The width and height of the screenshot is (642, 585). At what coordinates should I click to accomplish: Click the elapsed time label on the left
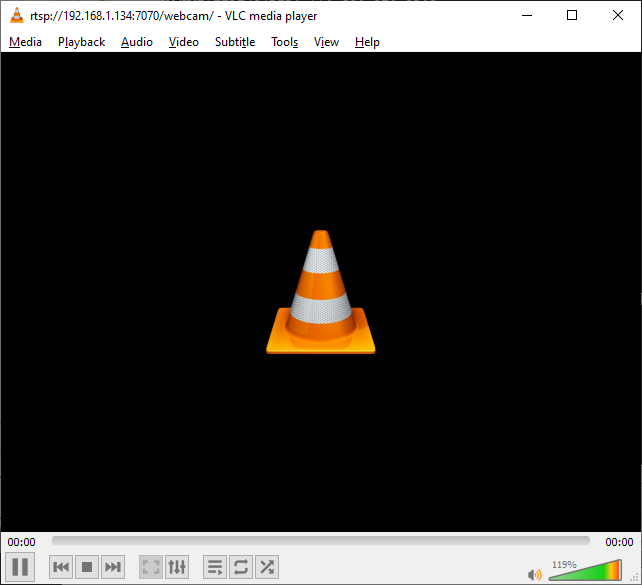21,542
